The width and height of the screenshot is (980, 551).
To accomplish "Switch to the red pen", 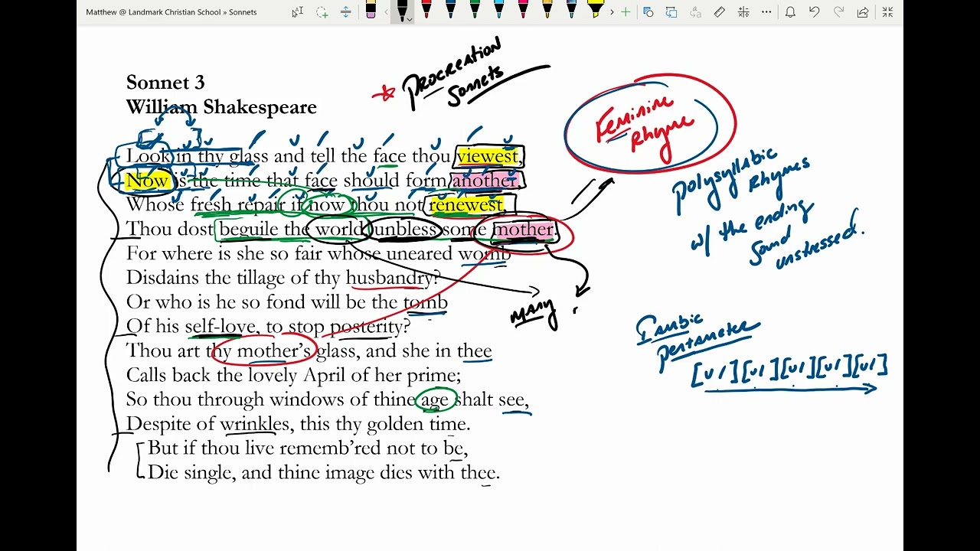I will click(x=426, y=10).
